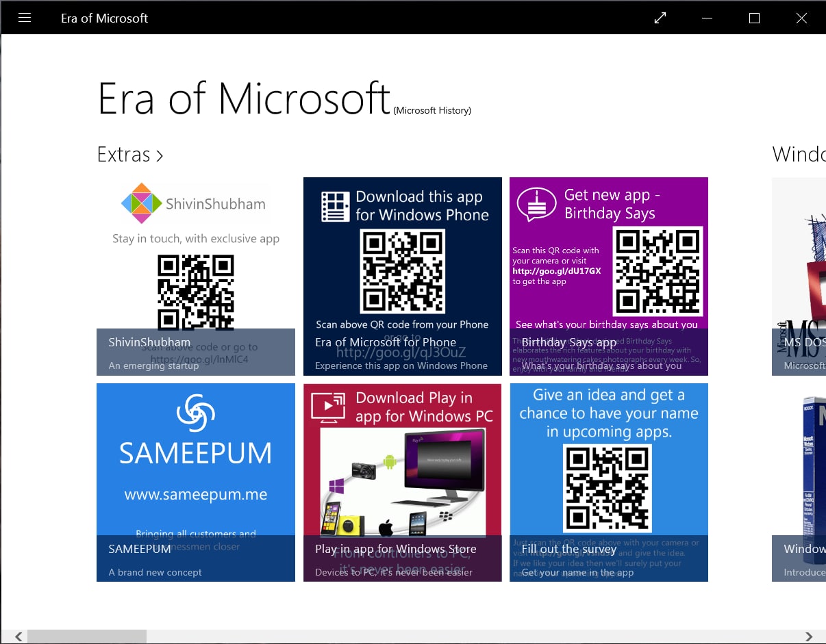Click the film-strip icon on Download tile

[x=336, y=206]
